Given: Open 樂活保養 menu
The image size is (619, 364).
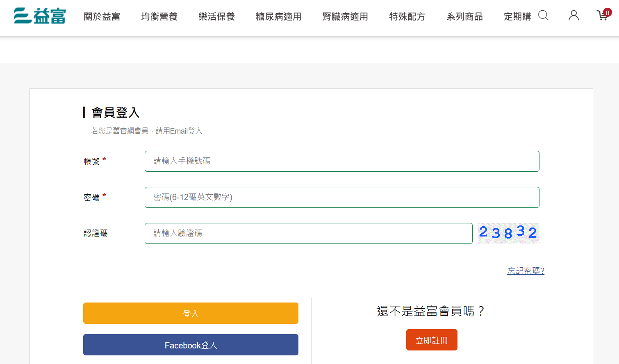Looking at the screenshot, I should (x=216, y=17).
